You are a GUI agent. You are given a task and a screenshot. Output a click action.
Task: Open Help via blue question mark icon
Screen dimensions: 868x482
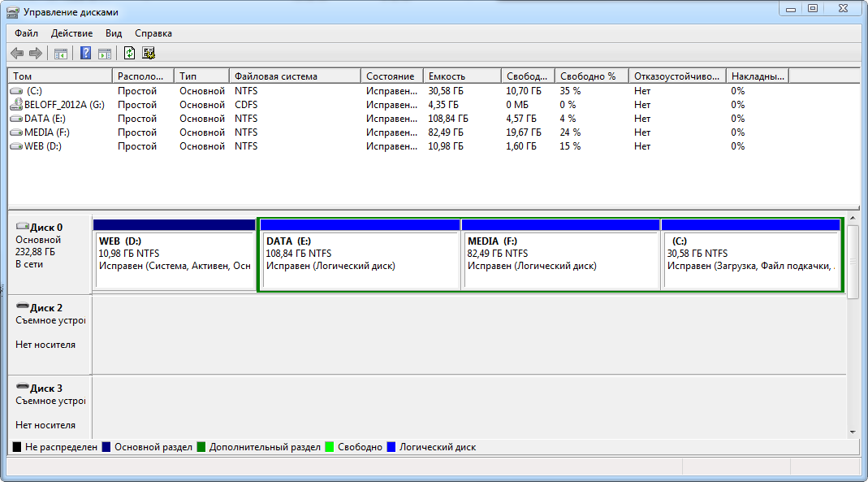point(86,53)
